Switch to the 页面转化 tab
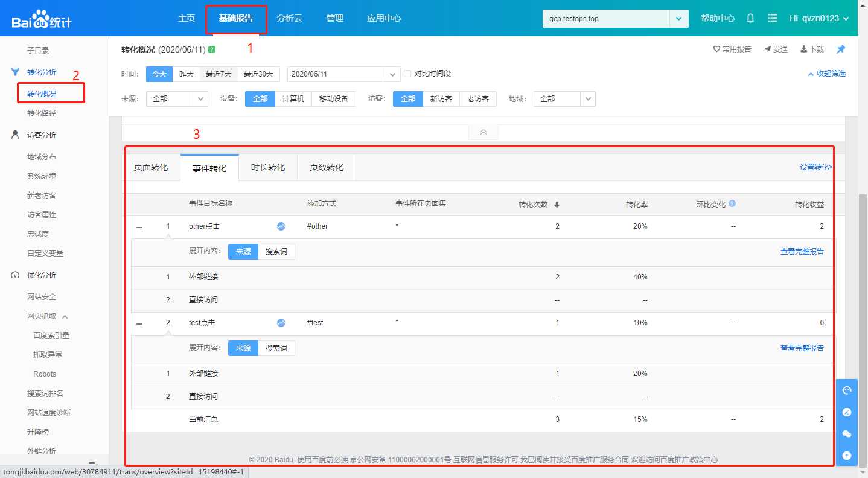Image resolution: width=868 pixels, height=478 pixels. [x=151, y=167]
